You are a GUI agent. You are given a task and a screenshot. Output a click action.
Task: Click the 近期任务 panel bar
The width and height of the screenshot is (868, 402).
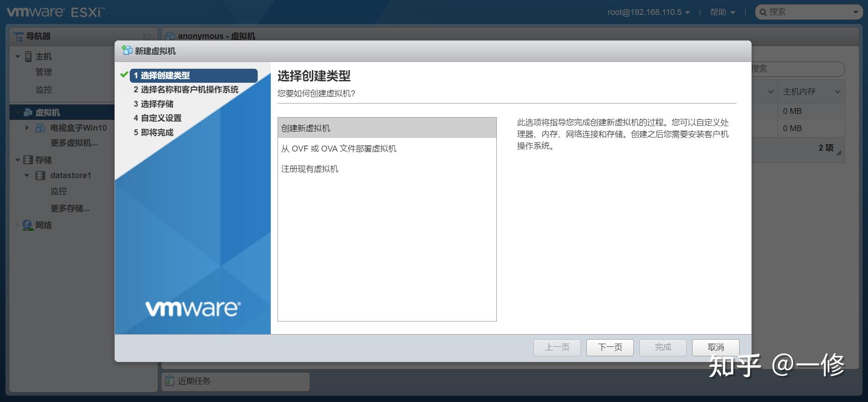[x=236, y=381]
